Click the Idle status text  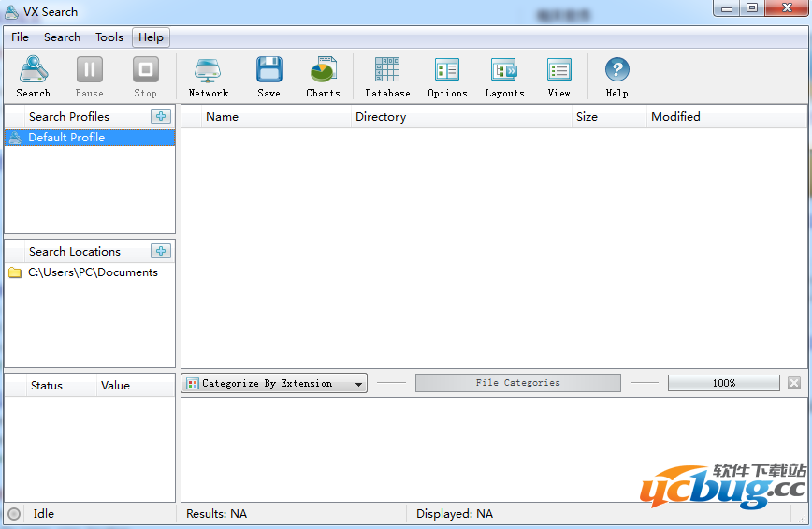click(x=43, y=513)
